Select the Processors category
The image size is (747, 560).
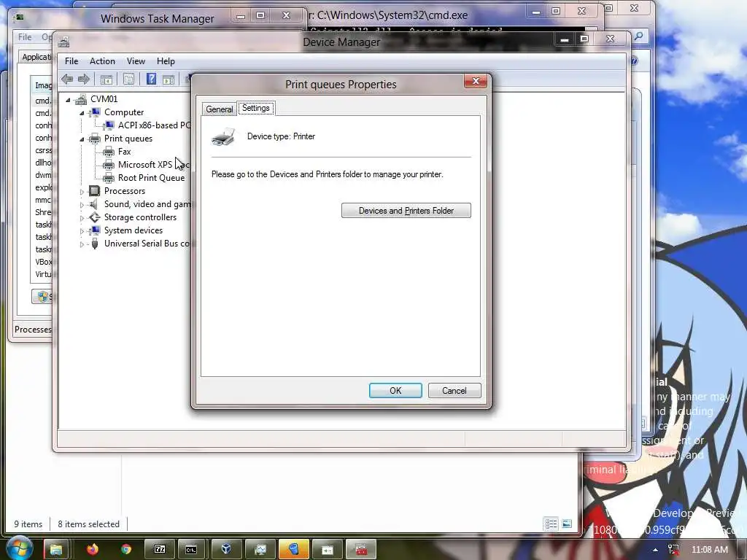pos(124,191)
